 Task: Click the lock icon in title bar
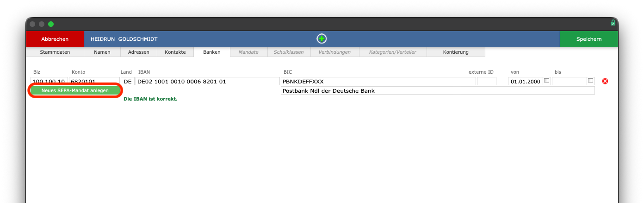613,23
